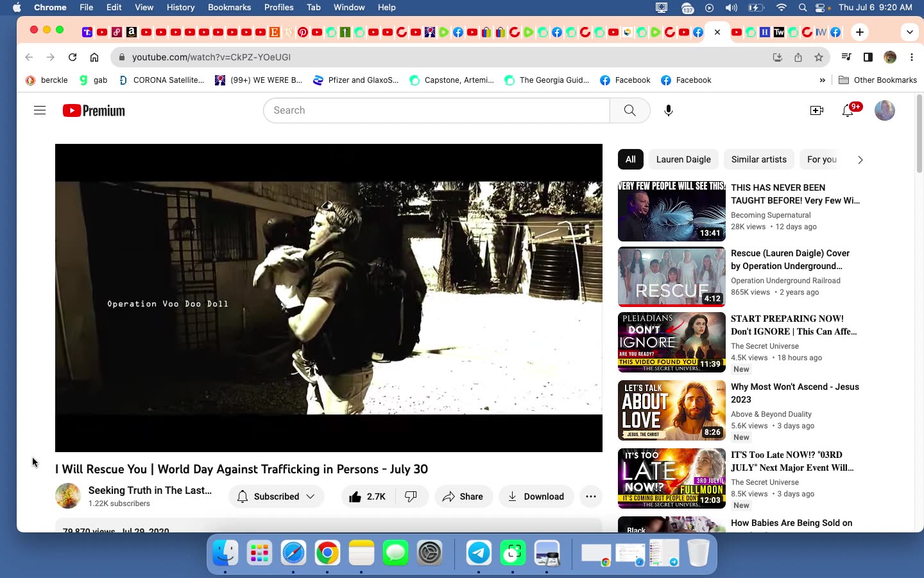Screen dimensions: 924x578
Task: Go to the YouTube Premium home logo
Action: (x=94, y=110)
